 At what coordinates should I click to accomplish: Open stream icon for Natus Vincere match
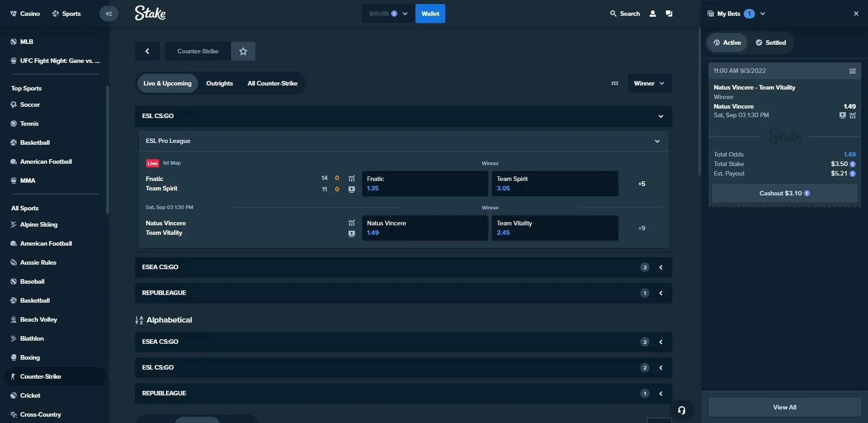(x=352, y=233)
